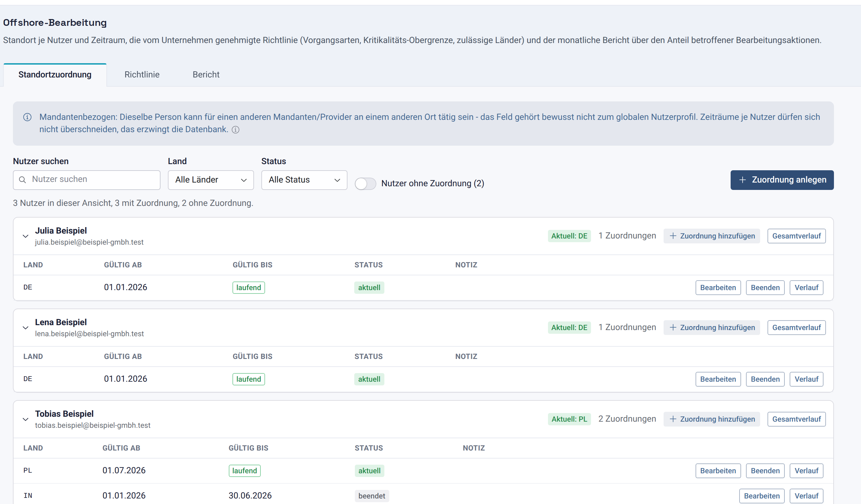Image resolution: width=861 pixels, height=504 pixels.
Task: Click Verlauf in Tobias's PL row
Action: 806,471
